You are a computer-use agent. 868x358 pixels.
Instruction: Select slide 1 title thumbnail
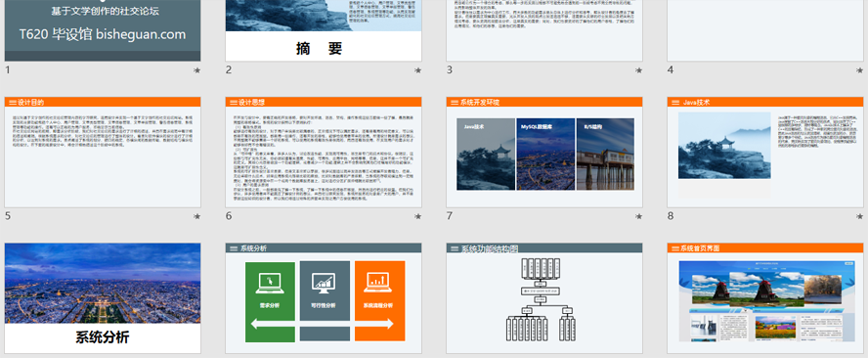[x=103, y=30]
